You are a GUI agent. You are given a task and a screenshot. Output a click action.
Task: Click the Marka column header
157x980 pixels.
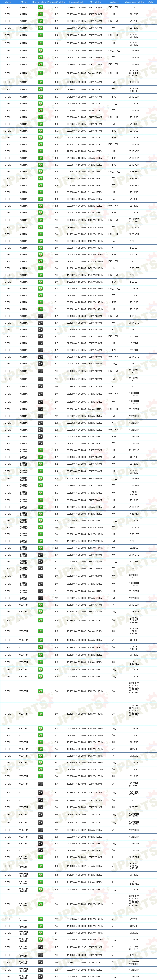click(x=8, y=2)
